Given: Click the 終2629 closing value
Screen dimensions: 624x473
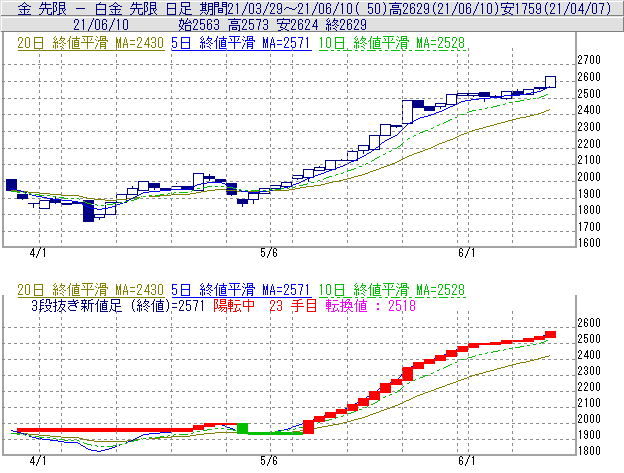Looking at the screenshot, I should click(x=346, y=25).
